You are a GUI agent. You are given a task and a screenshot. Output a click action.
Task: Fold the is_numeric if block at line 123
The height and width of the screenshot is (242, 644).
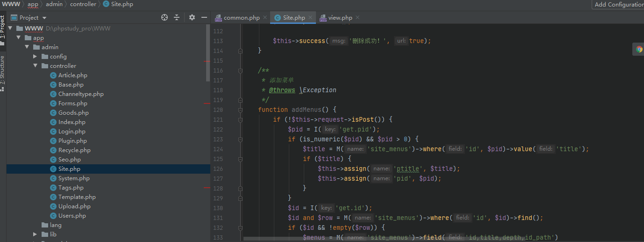[240, 139]
